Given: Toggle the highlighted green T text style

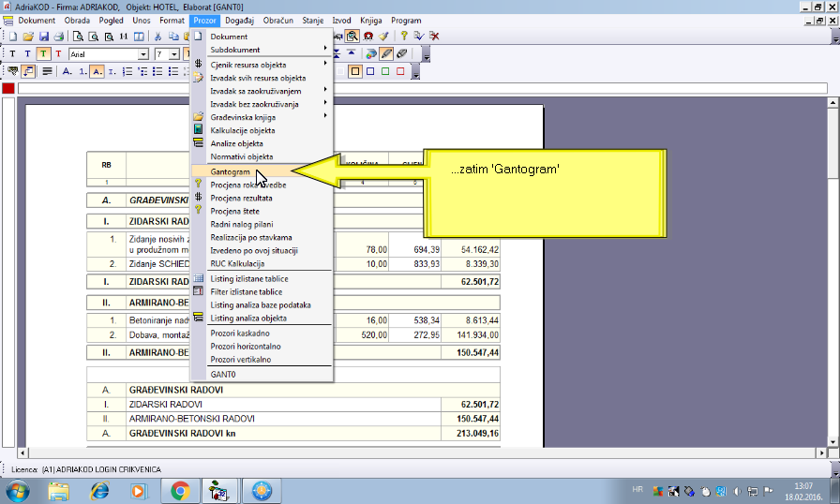Looking at the screenshot, I should (x=43, y=54).
